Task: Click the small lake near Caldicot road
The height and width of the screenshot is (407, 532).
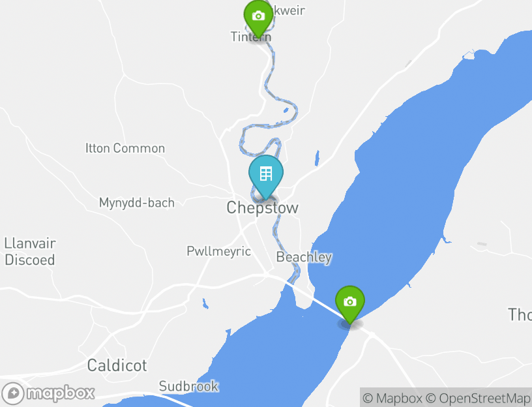Action: (x=205, y=303)
